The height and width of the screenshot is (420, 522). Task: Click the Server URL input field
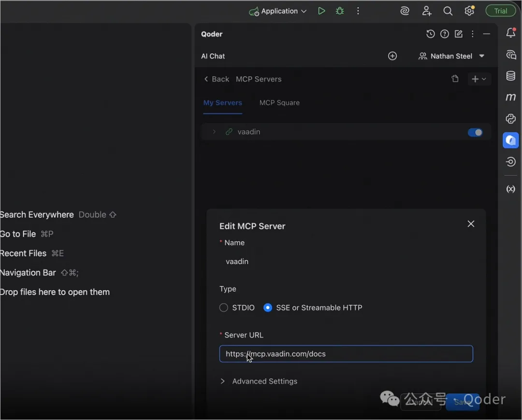click(x=346, y=354)
